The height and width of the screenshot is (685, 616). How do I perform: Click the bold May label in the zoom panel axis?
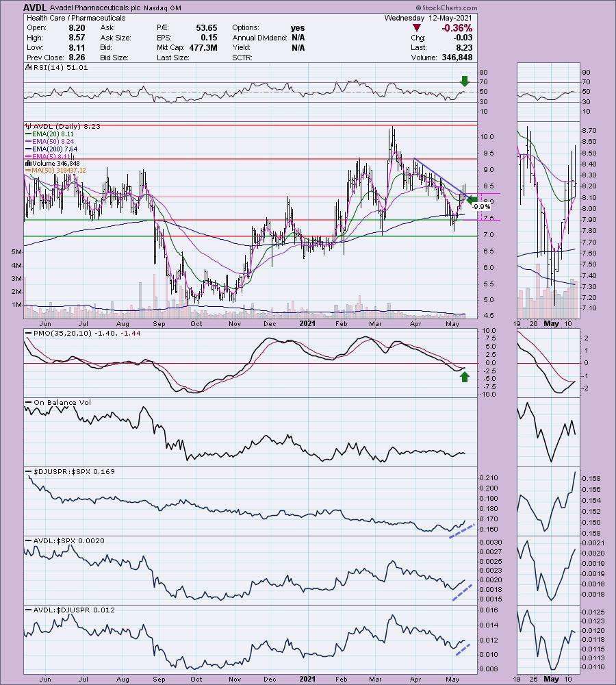pyautogui.click(x=552, y=324)
